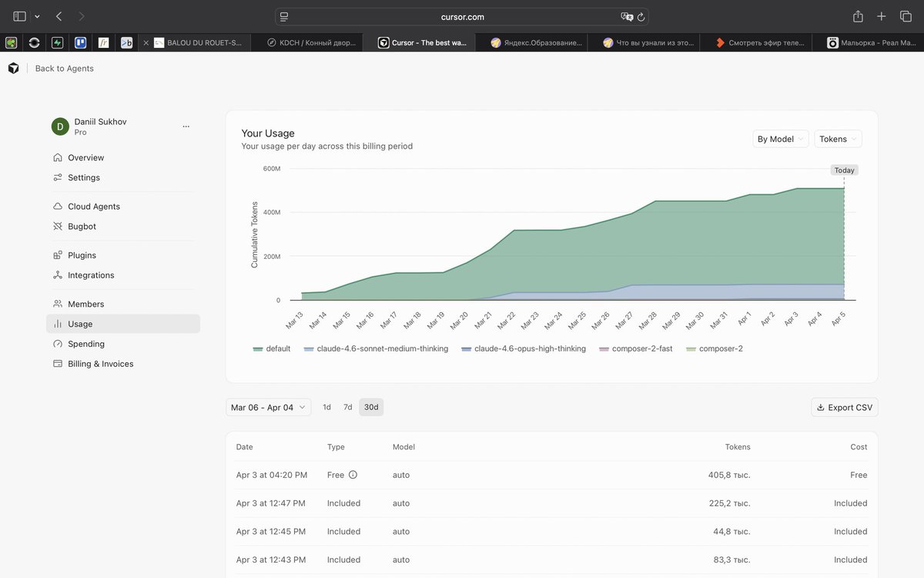Click the Daniil Sukhov profile avatar
The height and width of the screenshot is (578, 924).
pyautogui.click(x=60, y=126)
